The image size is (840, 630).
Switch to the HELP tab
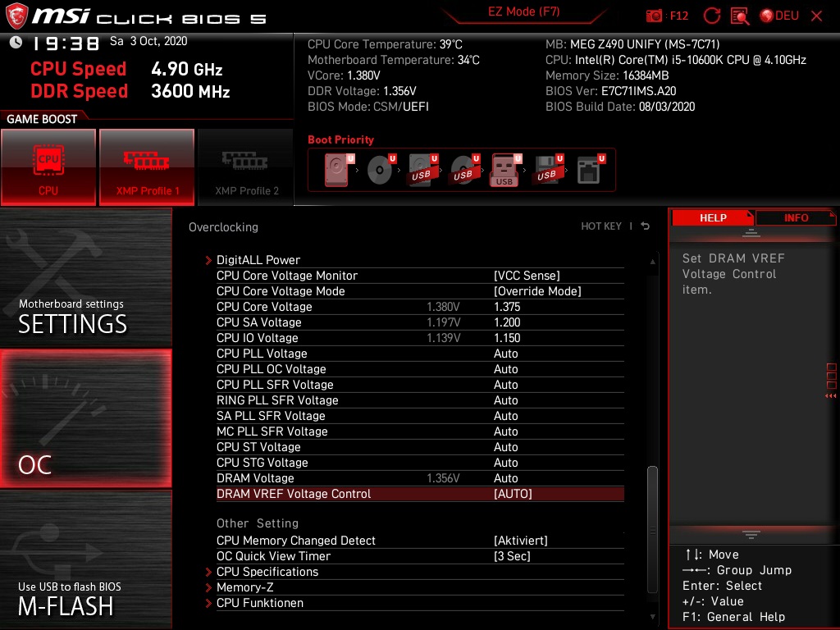click(x=713, y=217)
